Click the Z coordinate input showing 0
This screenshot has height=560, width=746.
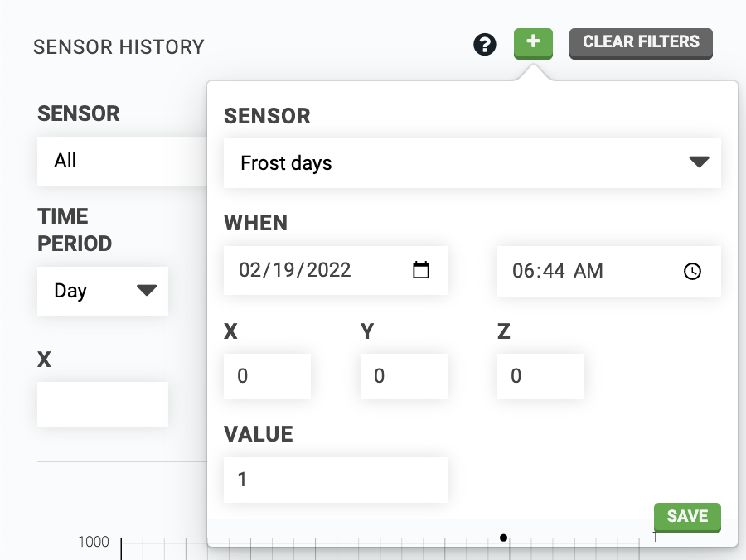point(540,376)
